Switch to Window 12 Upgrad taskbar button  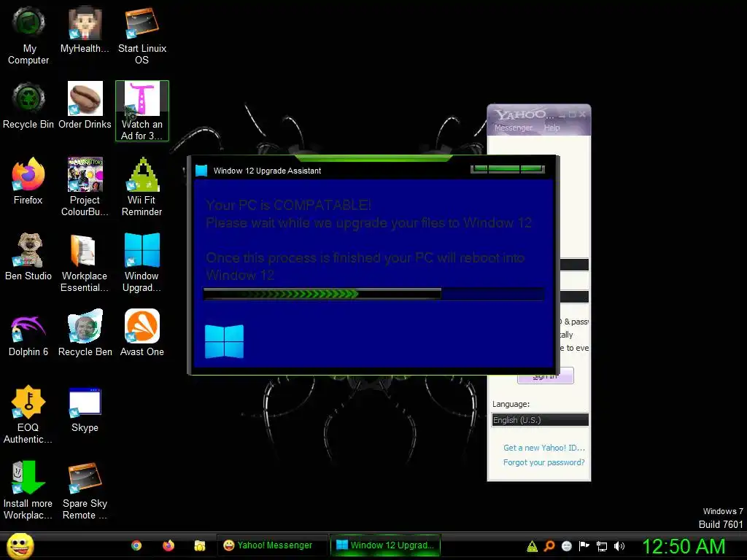[385, 545]
